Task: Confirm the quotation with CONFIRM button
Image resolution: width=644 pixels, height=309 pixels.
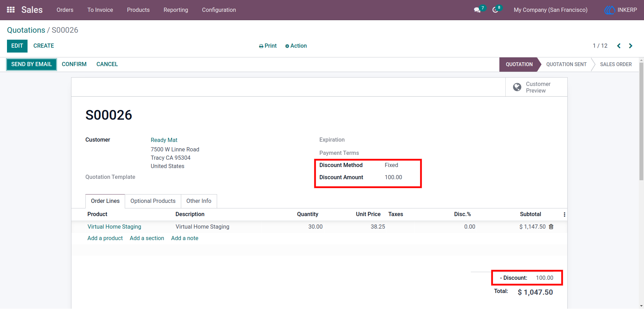Action: point(74,64)
